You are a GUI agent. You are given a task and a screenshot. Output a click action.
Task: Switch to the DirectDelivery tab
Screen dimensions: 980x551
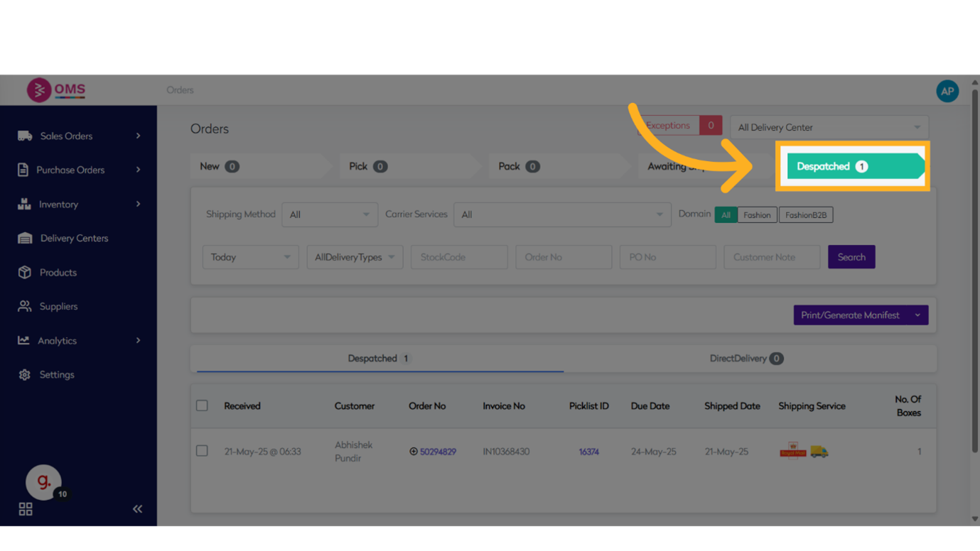[x=745, y=359]
